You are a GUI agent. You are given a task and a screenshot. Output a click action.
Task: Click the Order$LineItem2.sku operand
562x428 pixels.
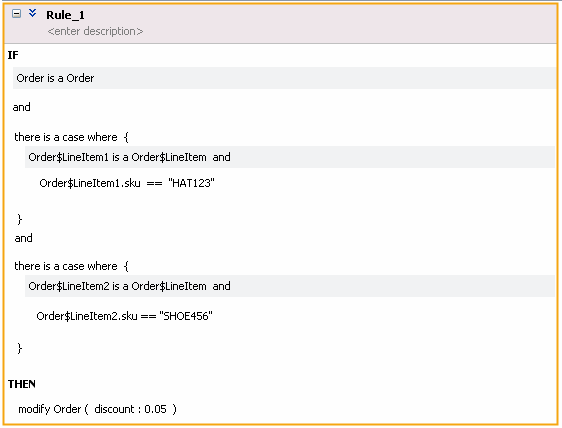[87, 316]
